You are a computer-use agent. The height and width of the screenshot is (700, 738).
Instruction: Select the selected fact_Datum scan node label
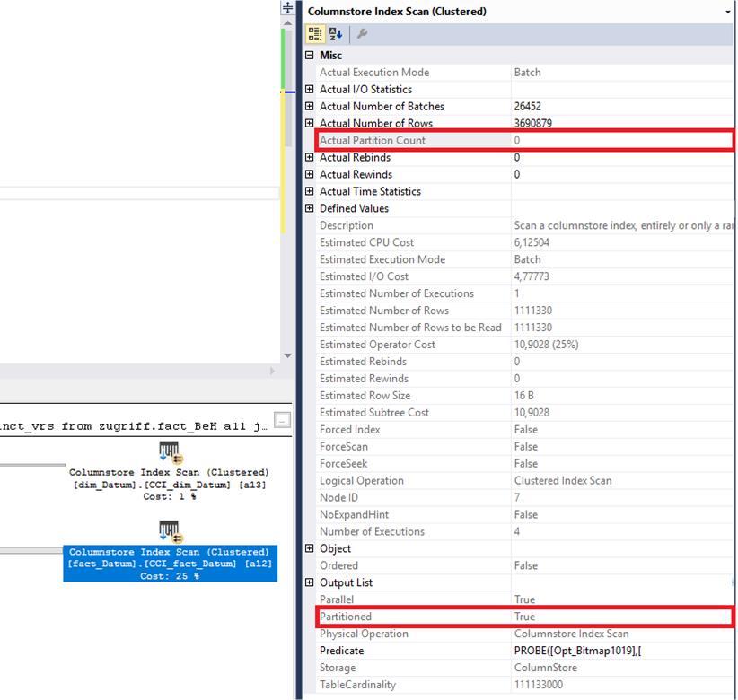coord(170,564)
